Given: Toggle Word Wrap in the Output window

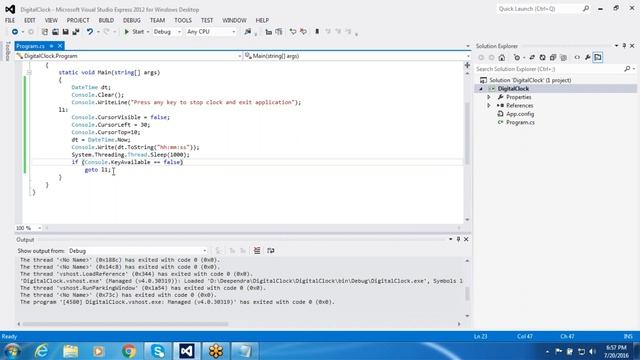Looking at the screenshot, I should (271, 251).
